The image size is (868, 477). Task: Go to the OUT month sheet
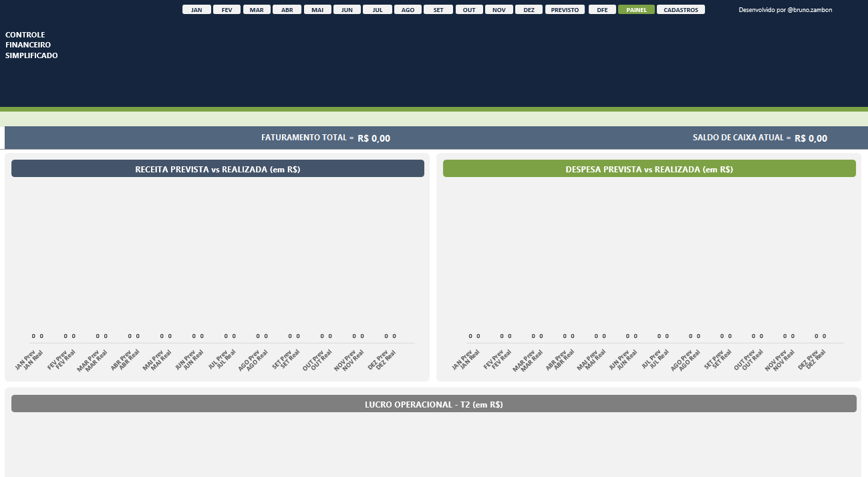[x=469, y=10]
